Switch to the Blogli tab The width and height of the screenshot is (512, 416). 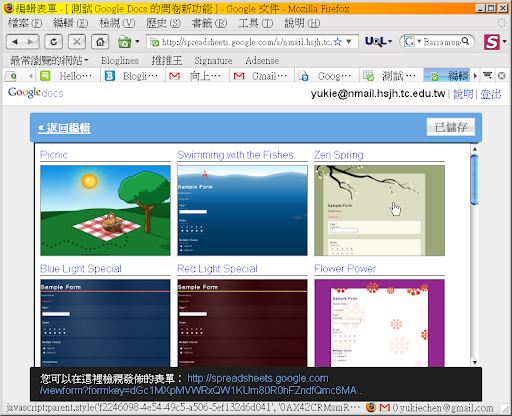click(x=133, y=76)
